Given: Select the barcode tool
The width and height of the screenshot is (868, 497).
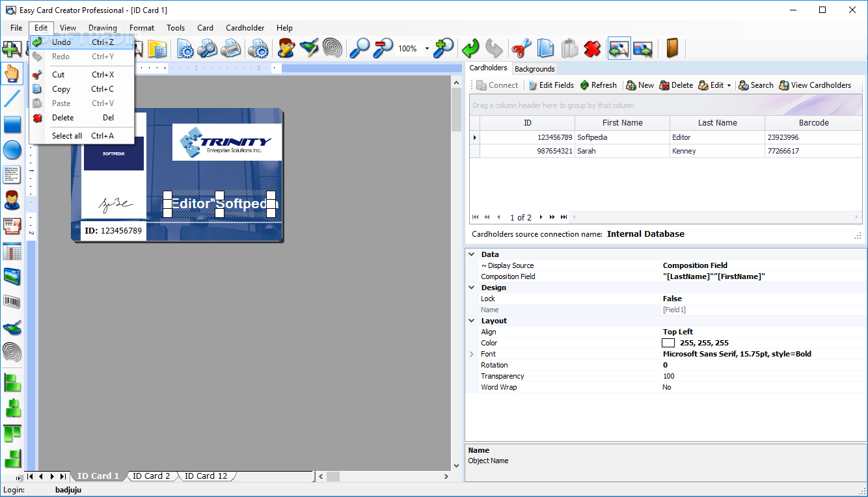Looking at the screenshot, I should pyautogui.click(x=12, y=302).
